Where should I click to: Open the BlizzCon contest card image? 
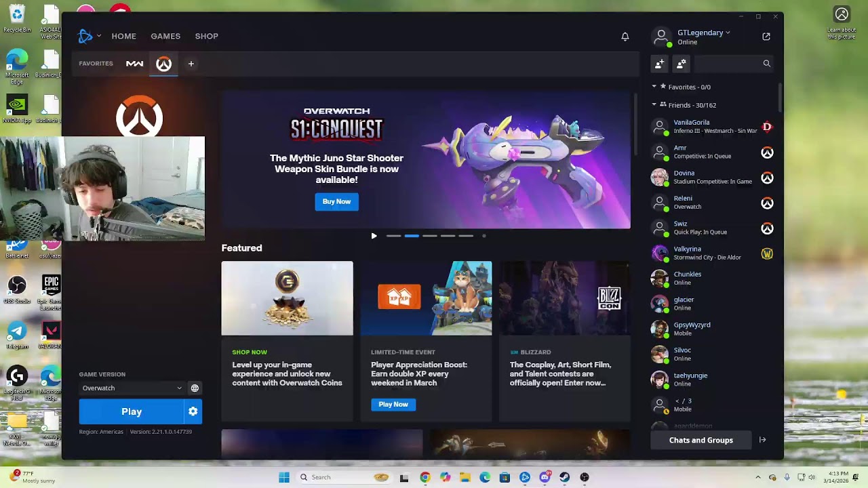tap(565, 298)
